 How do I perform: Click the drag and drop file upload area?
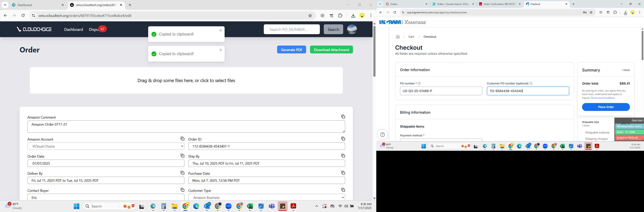pos(186,80)
